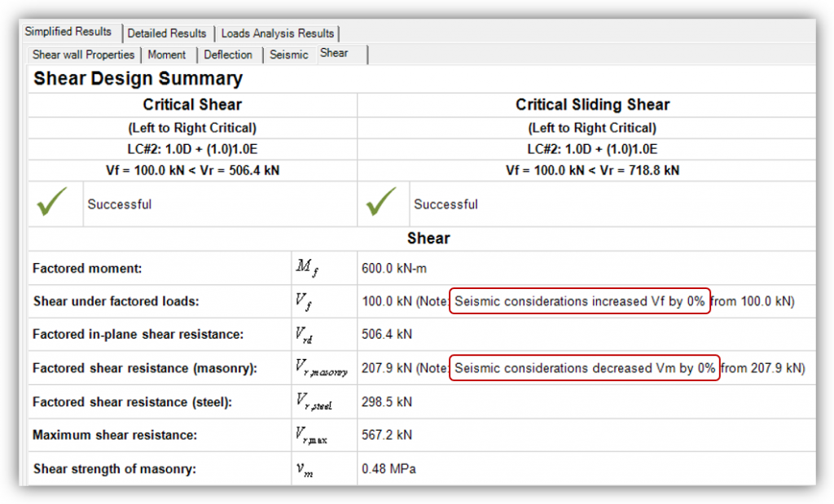Go to the Moment tab
Viewport: 834px width, 504px height.
click(167, 55)
